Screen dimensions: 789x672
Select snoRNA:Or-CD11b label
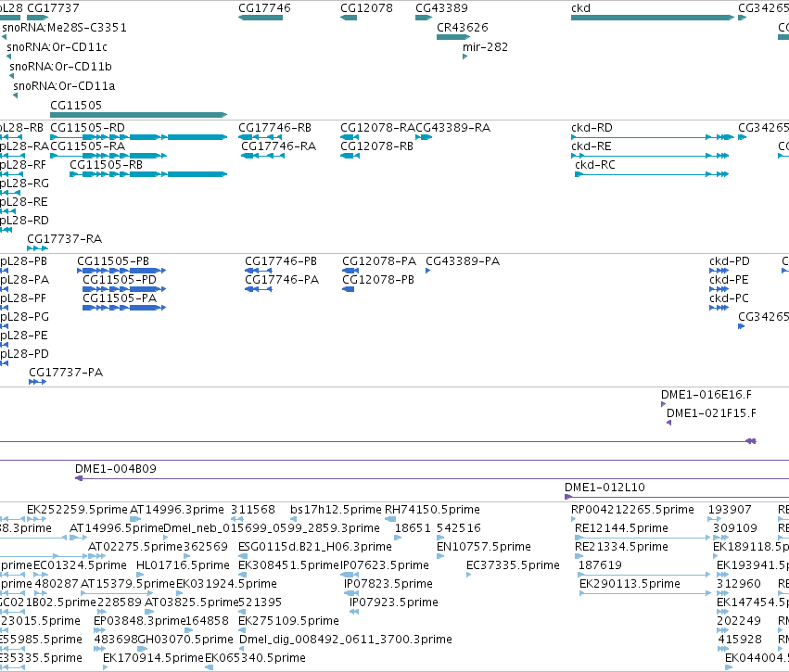point(60,67)
